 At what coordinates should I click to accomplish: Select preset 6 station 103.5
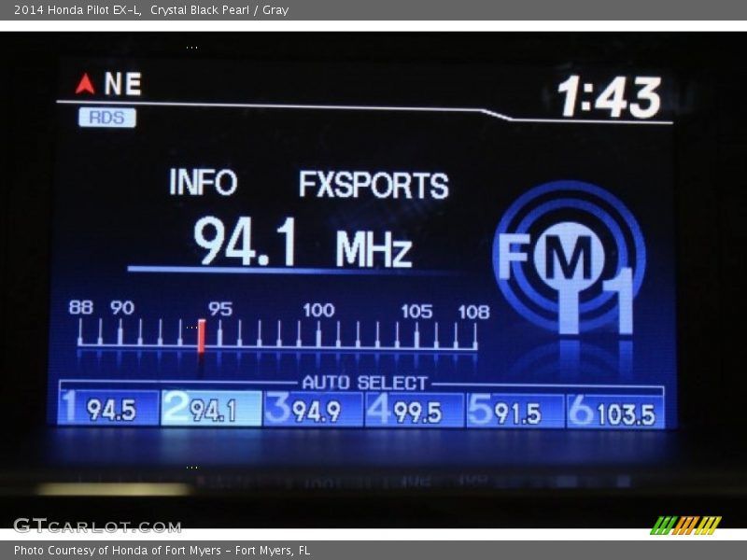[x=615, y=412]
